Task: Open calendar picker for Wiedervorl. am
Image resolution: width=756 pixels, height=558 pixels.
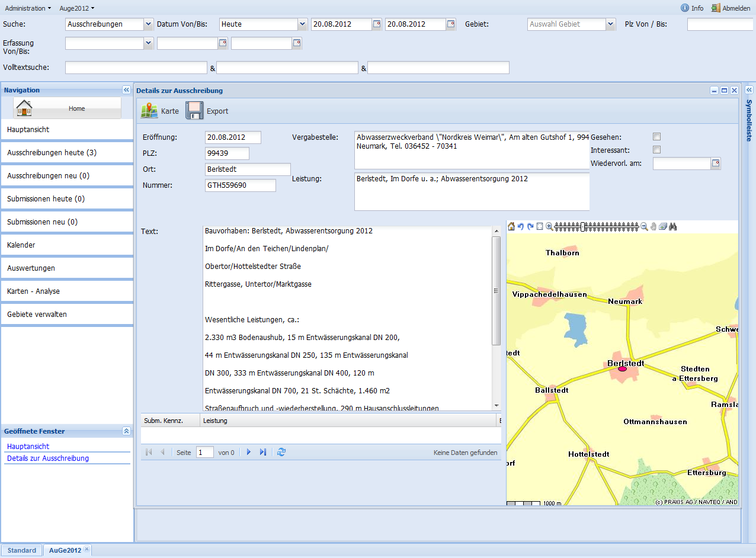Action: 716,163
